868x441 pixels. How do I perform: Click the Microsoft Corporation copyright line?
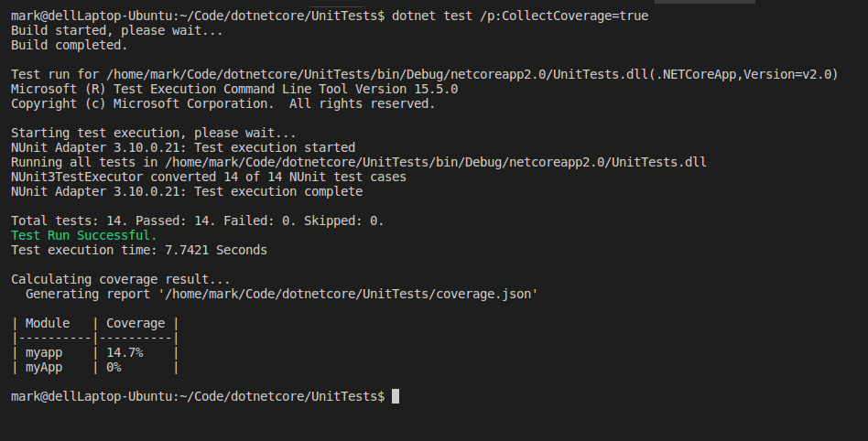click(x=222, y=103)
